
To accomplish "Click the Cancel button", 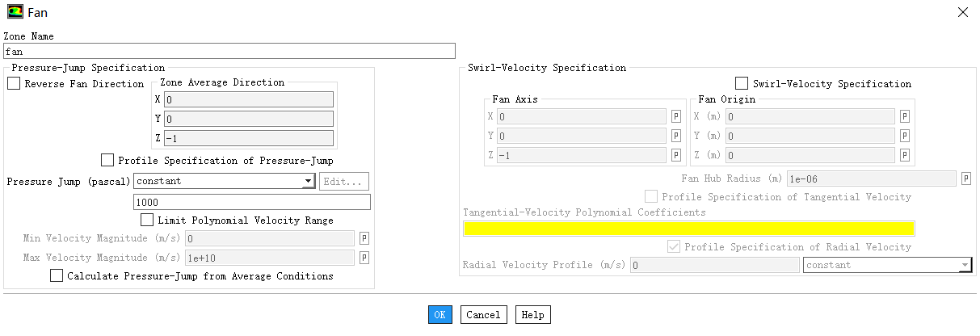I will (x=483, y=315).
